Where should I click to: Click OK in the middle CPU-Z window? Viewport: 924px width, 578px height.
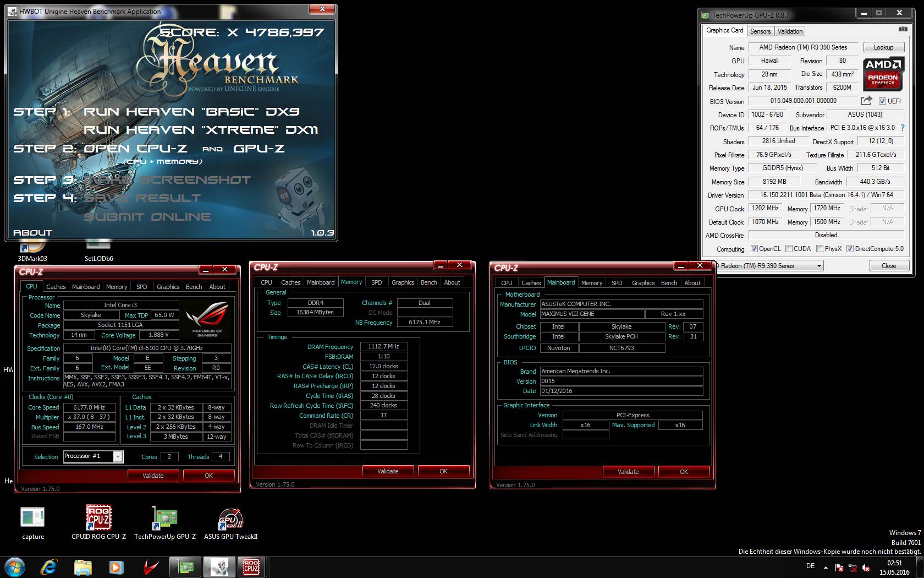click(443, 471)
